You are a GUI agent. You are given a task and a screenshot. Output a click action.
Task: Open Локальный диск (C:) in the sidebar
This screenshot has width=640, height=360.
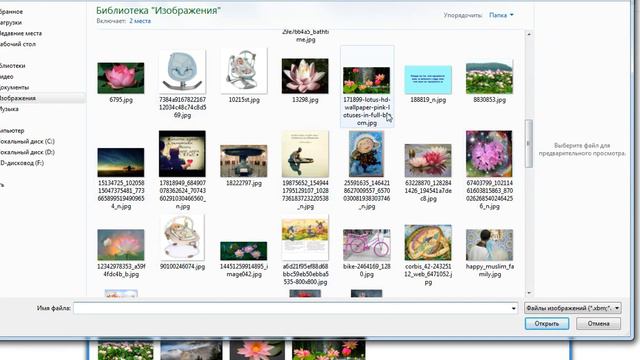(27, 142)
